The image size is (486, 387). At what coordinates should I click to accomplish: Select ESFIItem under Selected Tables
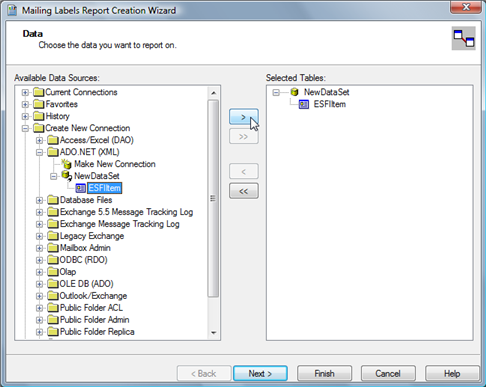(x=330, y=104)
